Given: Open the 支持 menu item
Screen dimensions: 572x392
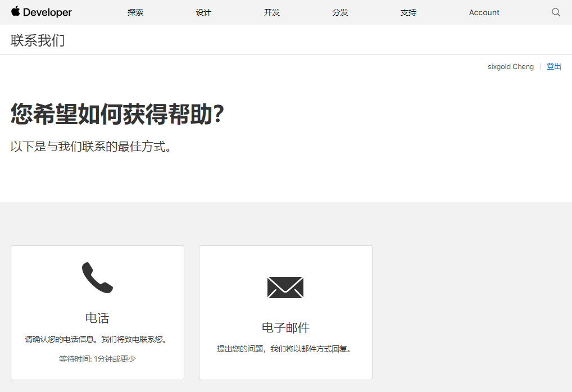Looking at the screenshot, I should 408,12.
